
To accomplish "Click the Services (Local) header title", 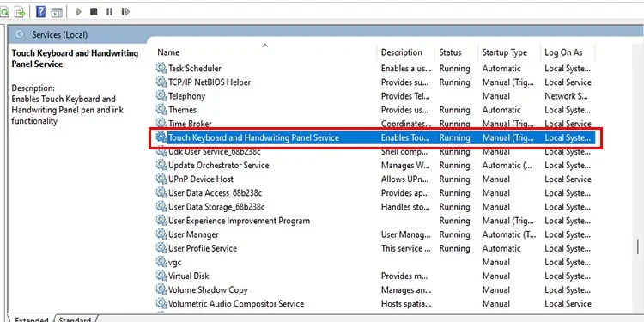I will [59, 35].
